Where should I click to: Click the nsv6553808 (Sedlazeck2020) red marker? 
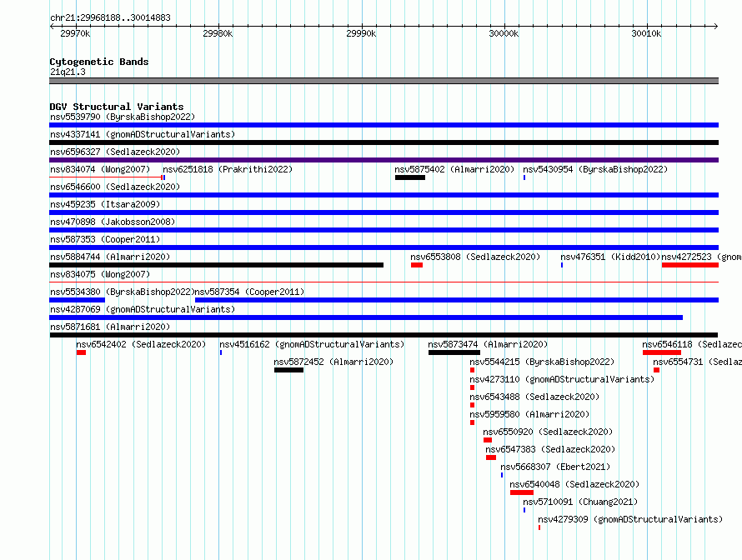click(x=416, y=265)
